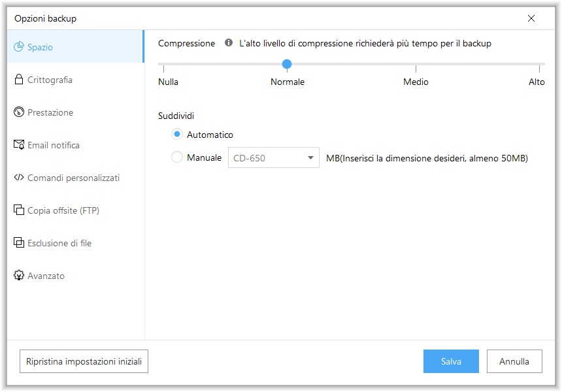
Task: Click the Copia offsite (FTP) icon
Action: 19,210
